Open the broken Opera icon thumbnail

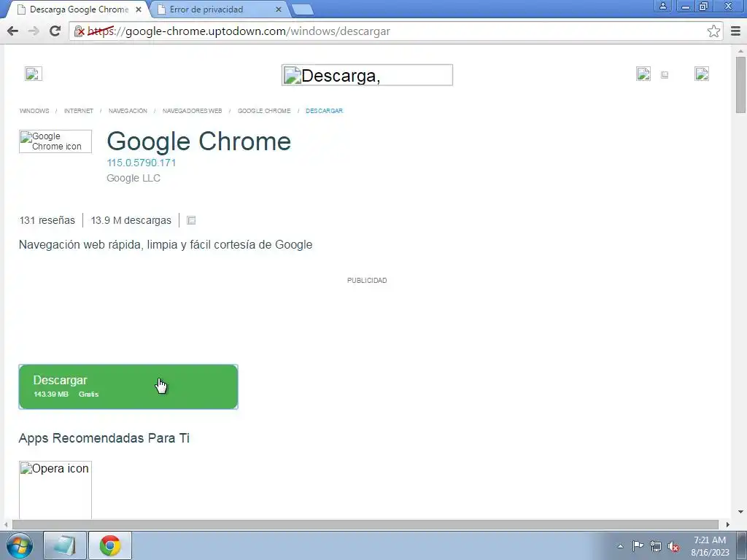(x=55, y=490)
